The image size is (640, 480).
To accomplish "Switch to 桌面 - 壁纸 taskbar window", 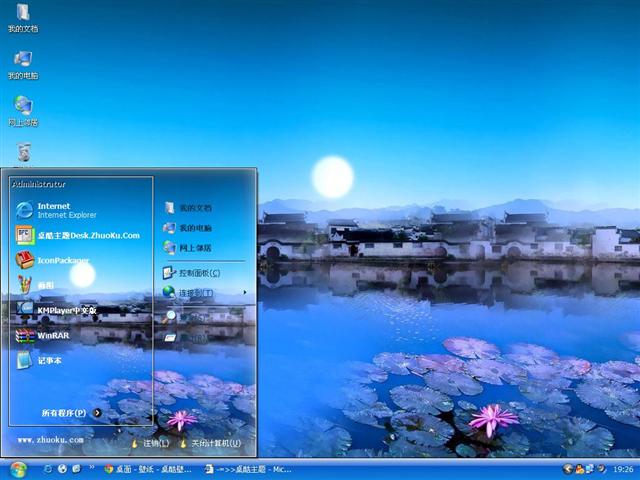I will [149, 469].
